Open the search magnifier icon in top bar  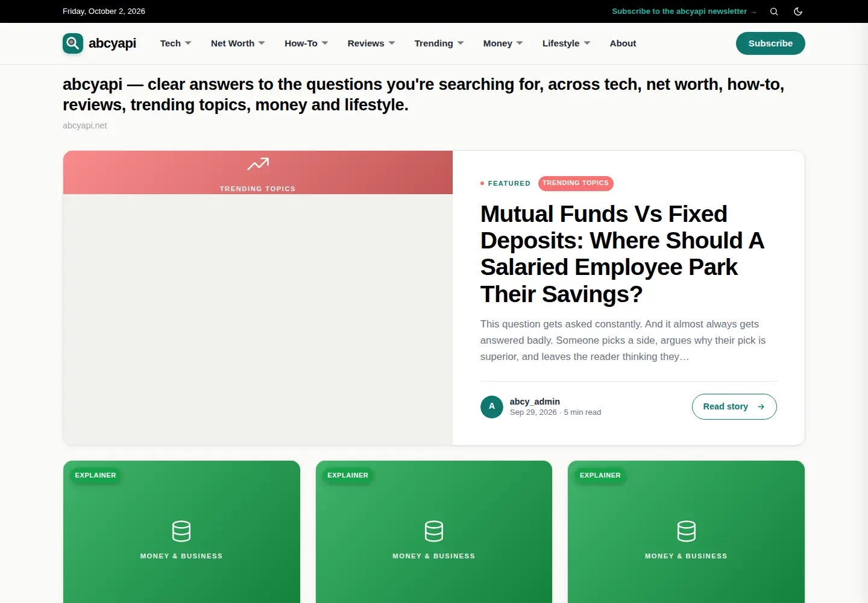click(774, 11)
